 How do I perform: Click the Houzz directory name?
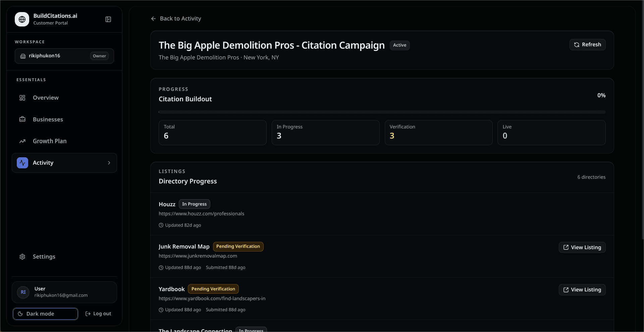(167, 204)
